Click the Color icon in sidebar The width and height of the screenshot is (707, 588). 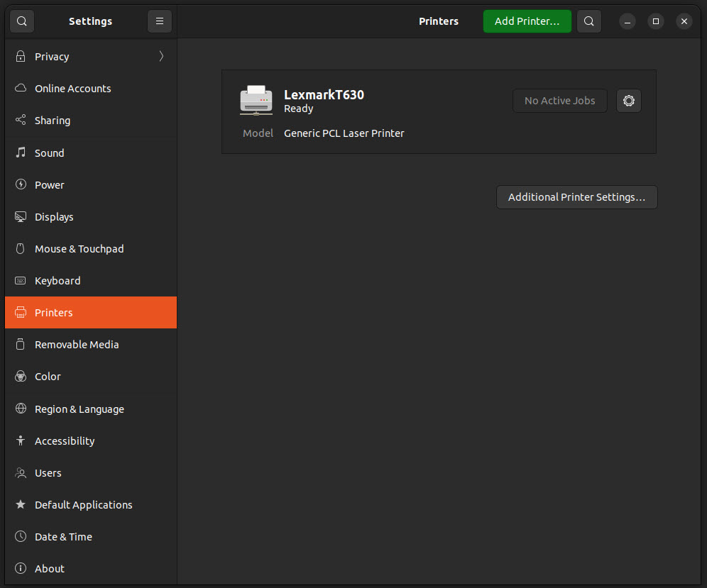click(x=21, y=377)
